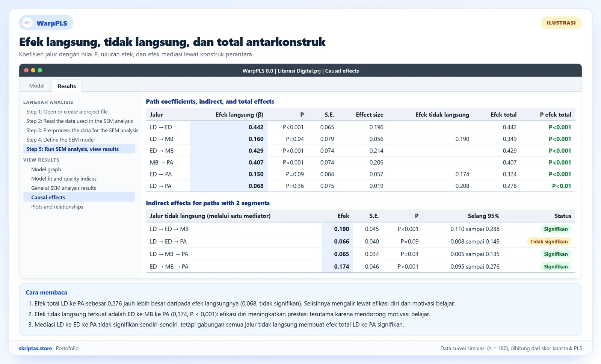Open Plots and relationships
Viewport: 601px width, 364px height.
57,207
